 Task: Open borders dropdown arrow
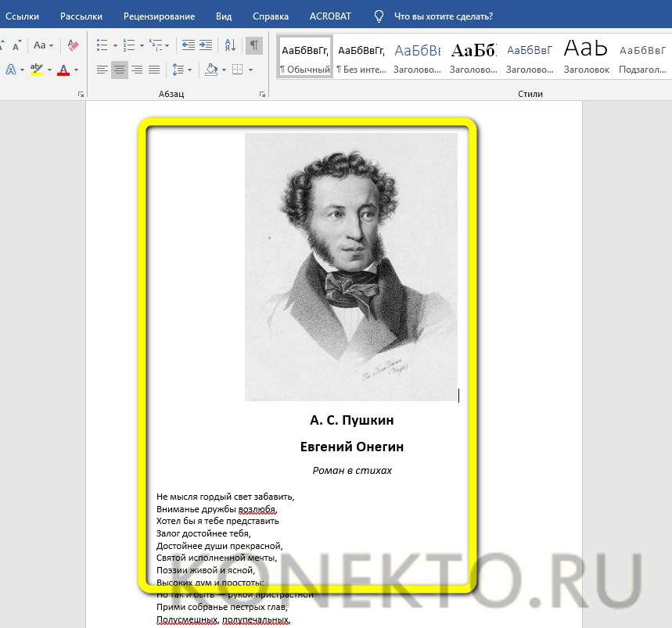pyautogui.click(x=250, y=70)
